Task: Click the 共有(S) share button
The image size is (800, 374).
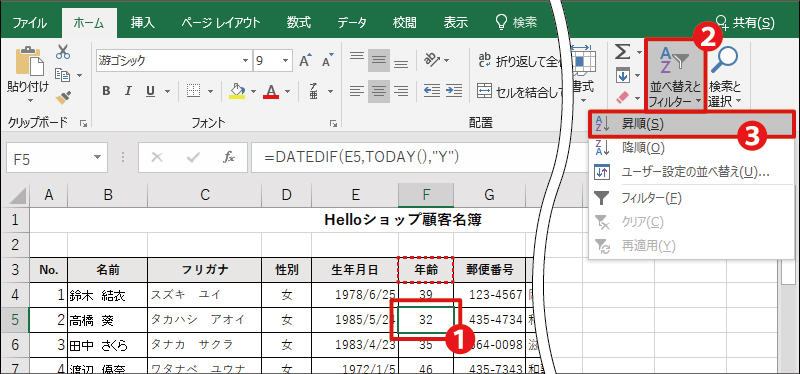Action: pyautogui.click(x=745, y=23)
